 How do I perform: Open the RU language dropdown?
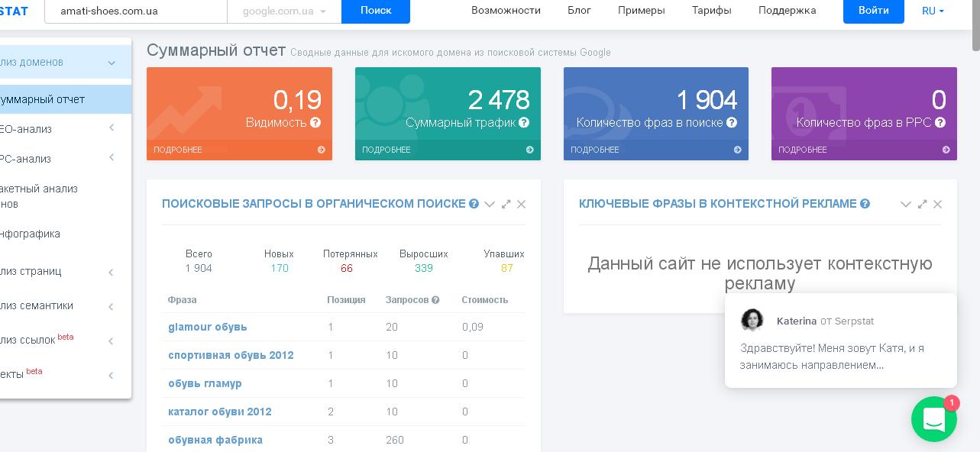(x=933, y=11)
